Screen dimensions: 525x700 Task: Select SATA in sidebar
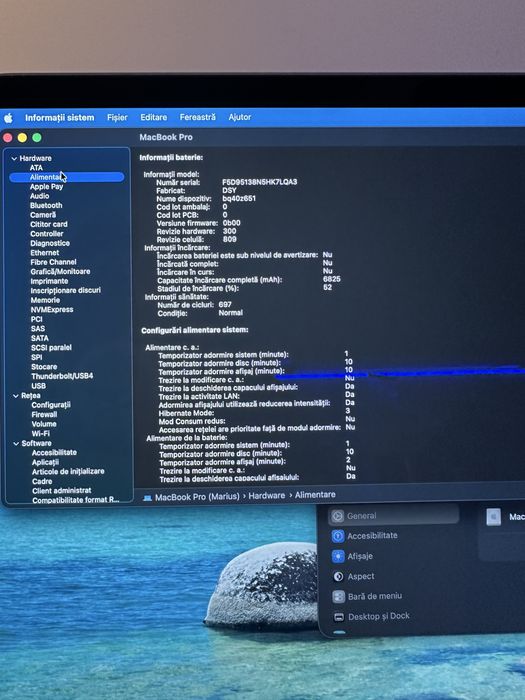pyautogui.click(x=40, y=338)
